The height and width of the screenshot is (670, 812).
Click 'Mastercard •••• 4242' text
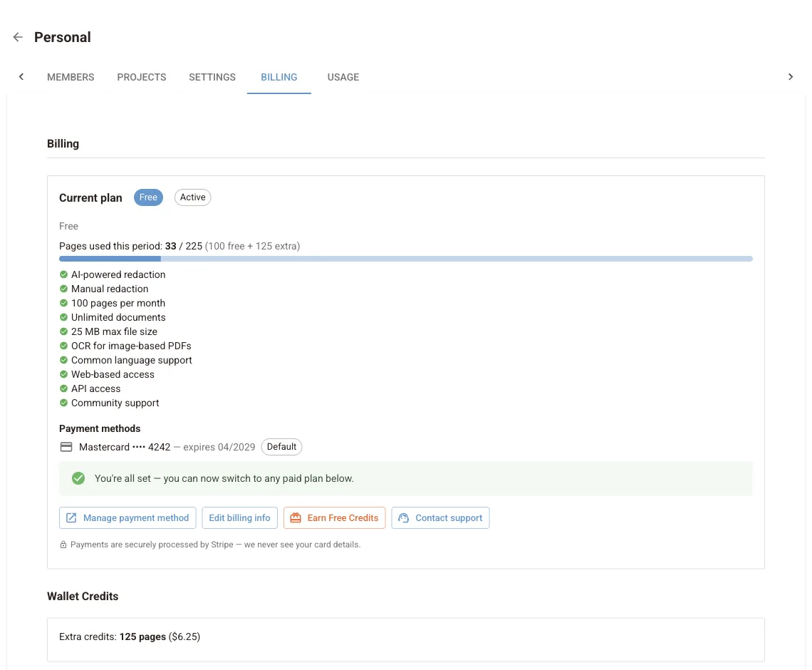click(x=125, y=447)
